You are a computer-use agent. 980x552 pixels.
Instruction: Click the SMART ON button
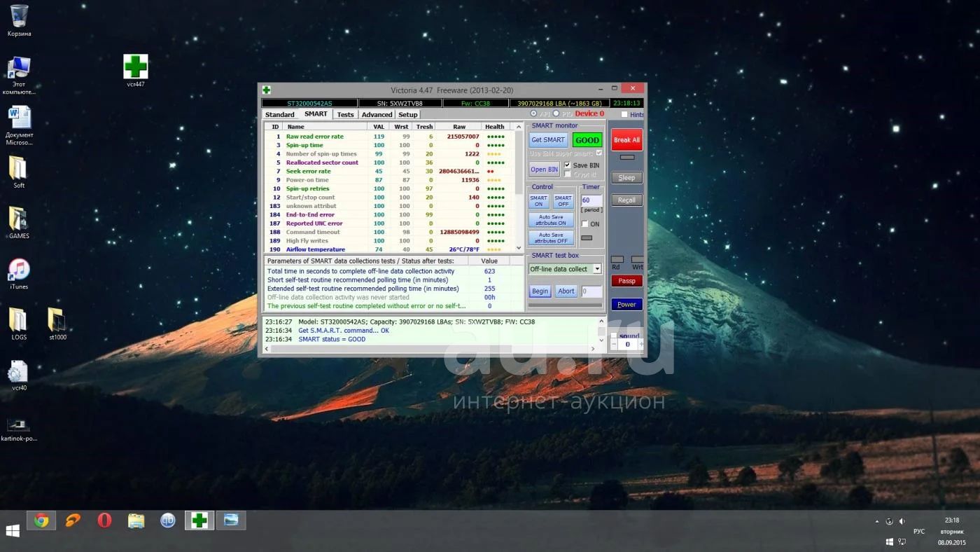point(538,201)
